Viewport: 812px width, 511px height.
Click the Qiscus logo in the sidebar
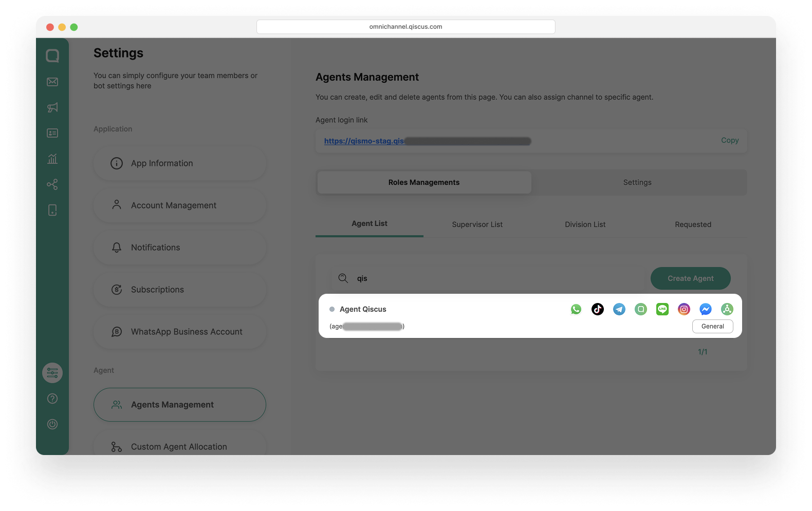(x=52, y=55)
